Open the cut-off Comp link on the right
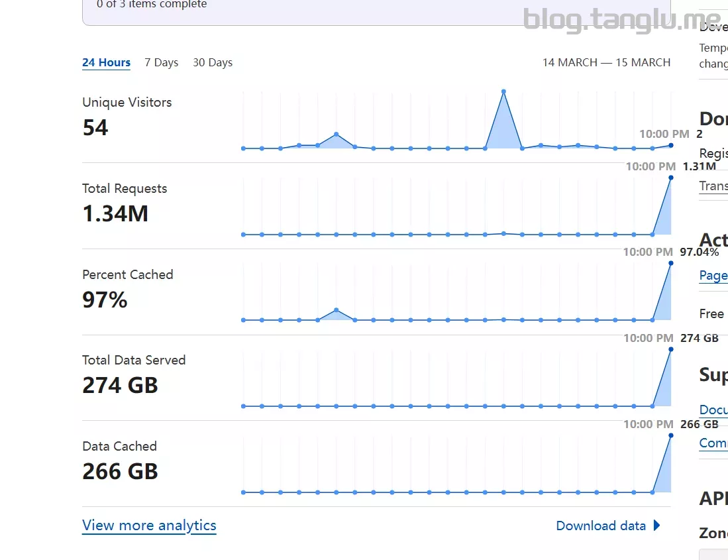The width and height of the screenshot is (728, 560). coord(713,443)
